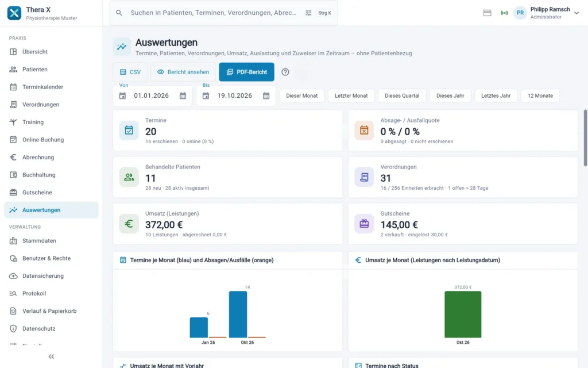Click the Umsatz euro card icon

pyautogui.click(x=129, y=224)
